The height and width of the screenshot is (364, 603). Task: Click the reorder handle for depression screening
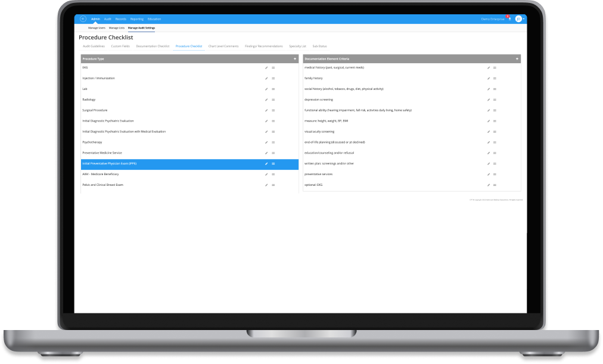click(x=495, y=100)
